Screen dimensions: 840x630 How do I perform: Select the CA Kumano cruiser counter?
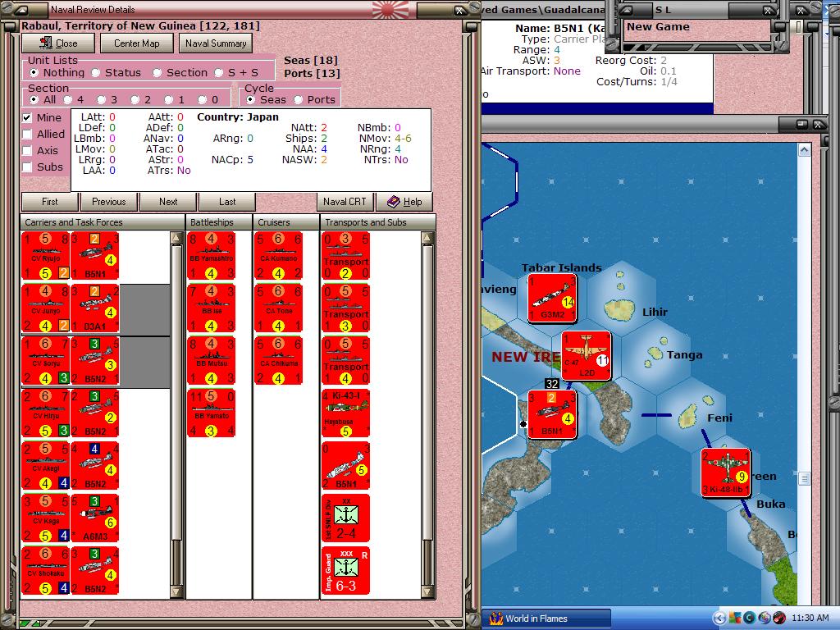(279, 256)
